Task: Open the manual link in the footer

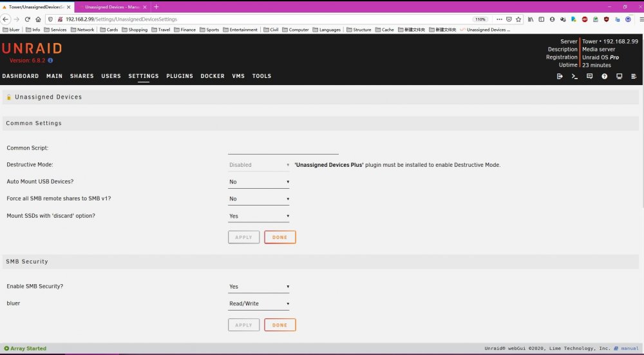Action: point(629,349)
